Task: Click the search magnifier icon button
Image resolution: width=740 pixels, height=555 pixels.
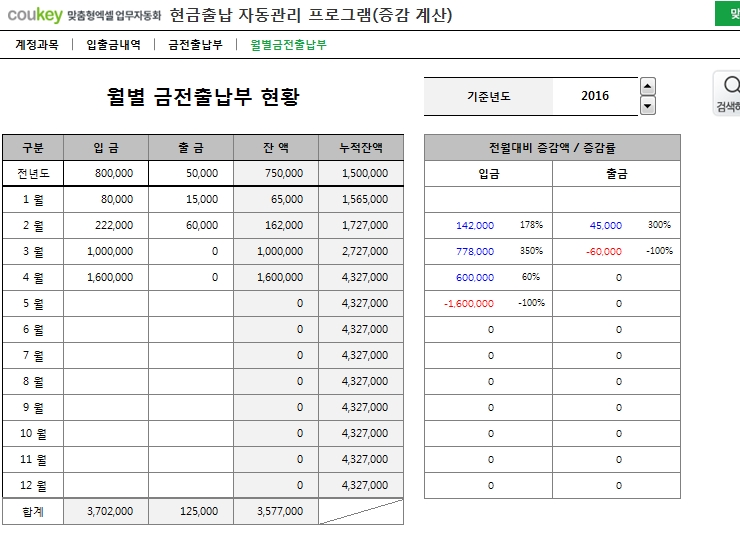Action: tap(728, 93)
